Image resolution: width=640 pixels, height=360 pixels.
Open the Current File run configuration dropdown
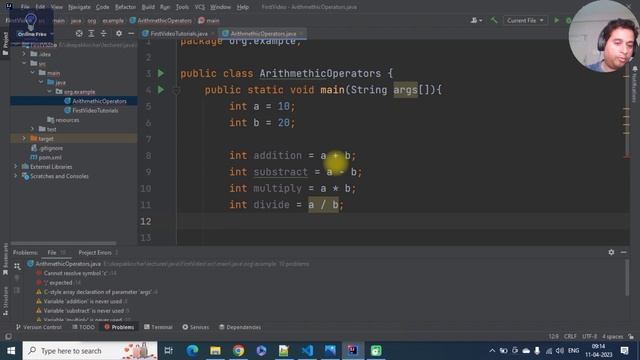pos(525,20)
